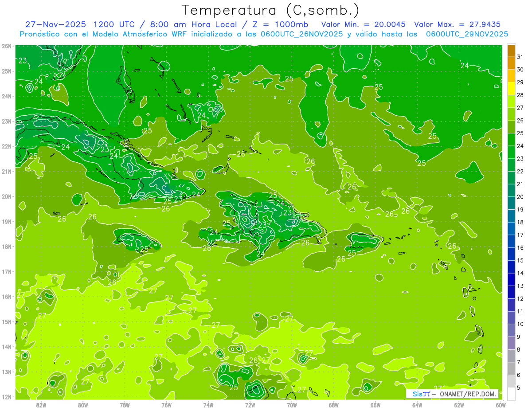
Task: Click the 76W longitude axis label
Action: (167, 405)
